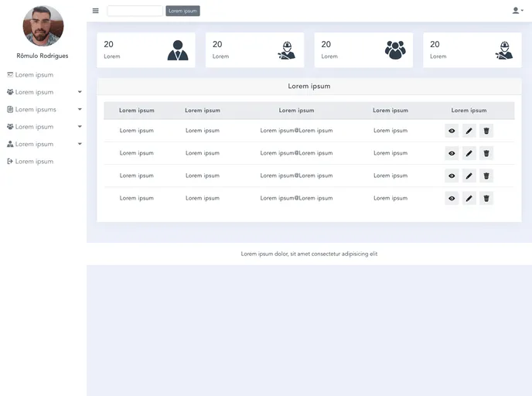Click the businessman icon on the first stat card
532x396 pixels.
click(177, 50)
